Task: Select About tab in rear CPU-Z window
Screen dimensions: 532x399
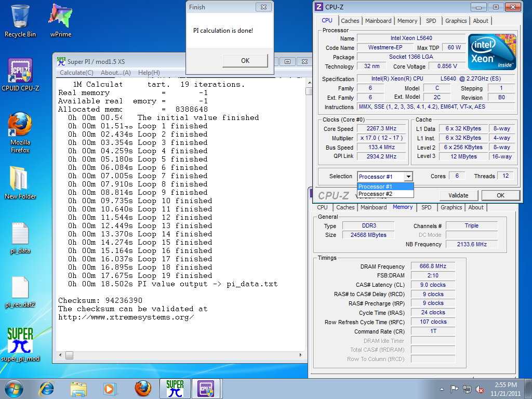Action: tap(476, 207)
